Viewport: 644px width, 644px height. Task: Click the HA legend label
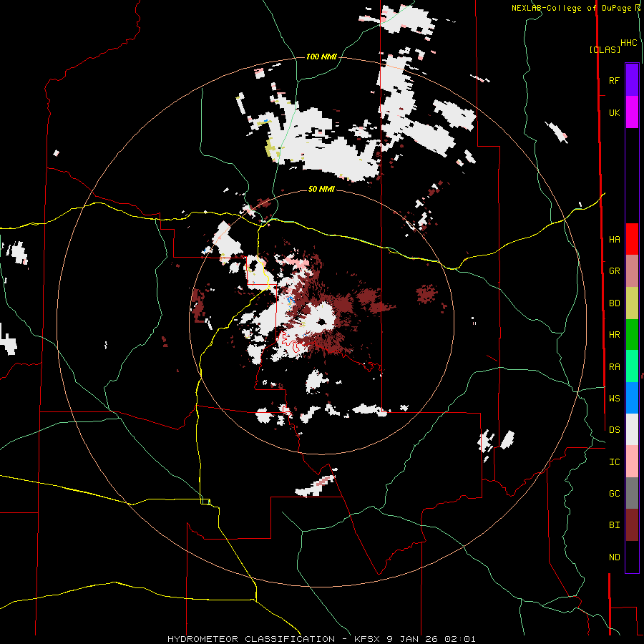click(614, 239)
